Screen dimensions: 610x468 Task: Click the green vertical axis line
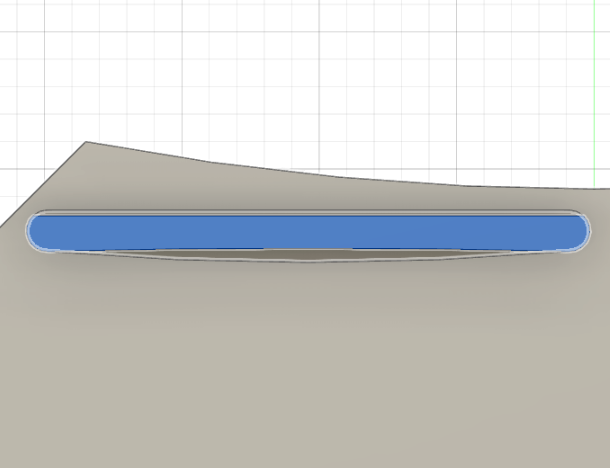pyautogui.click(x=594, y=93)
